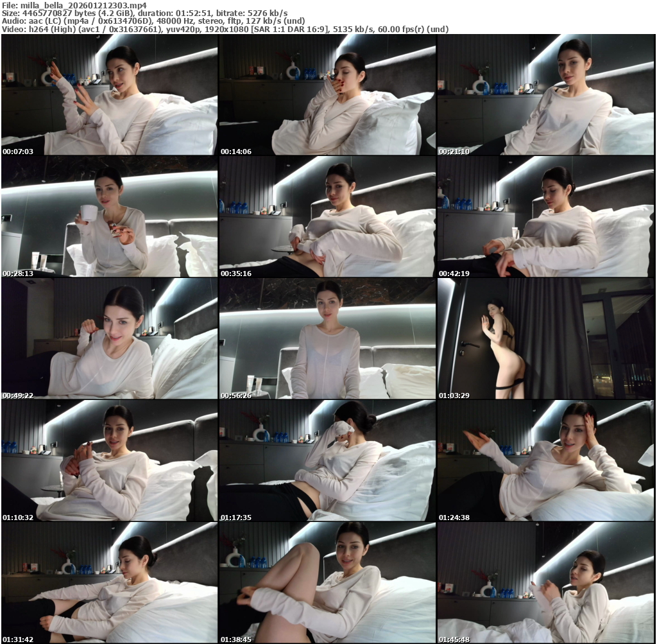Select the thumbnail marked 00:35:16
657x644 pixels.
point(327,216)
